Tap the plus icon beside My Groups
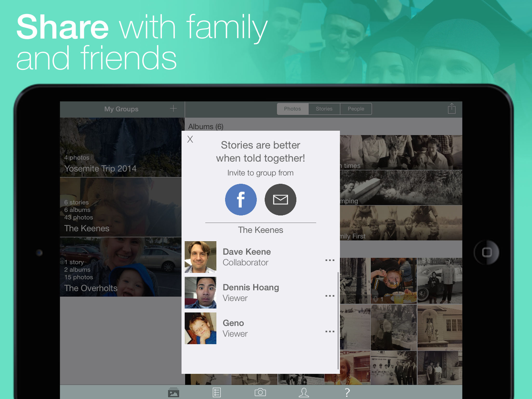 [x=173, y=109]
